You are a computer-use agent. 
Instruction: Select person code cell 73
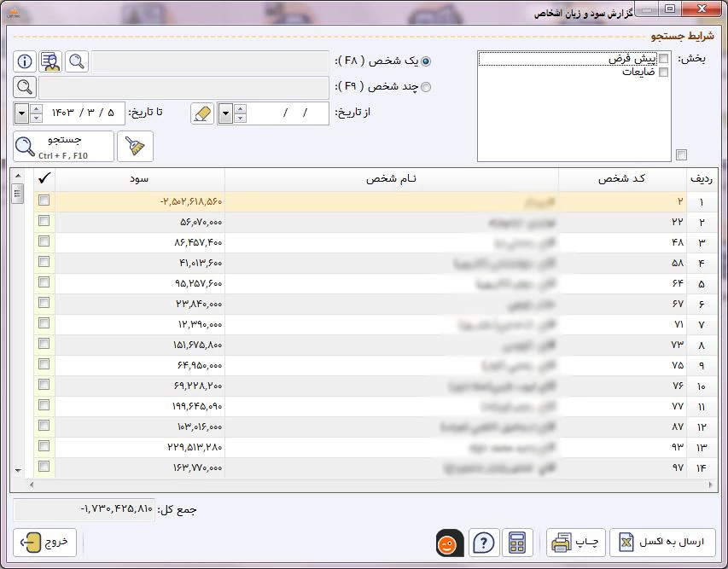coord(622,345)
